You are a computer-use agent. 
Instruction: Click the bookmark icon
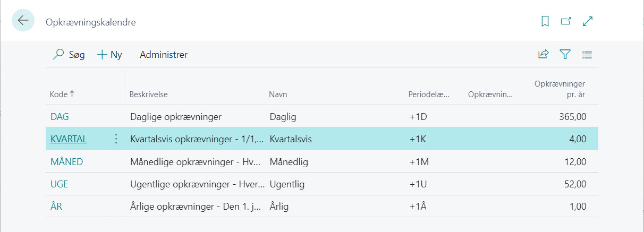[x=545, y=21]
